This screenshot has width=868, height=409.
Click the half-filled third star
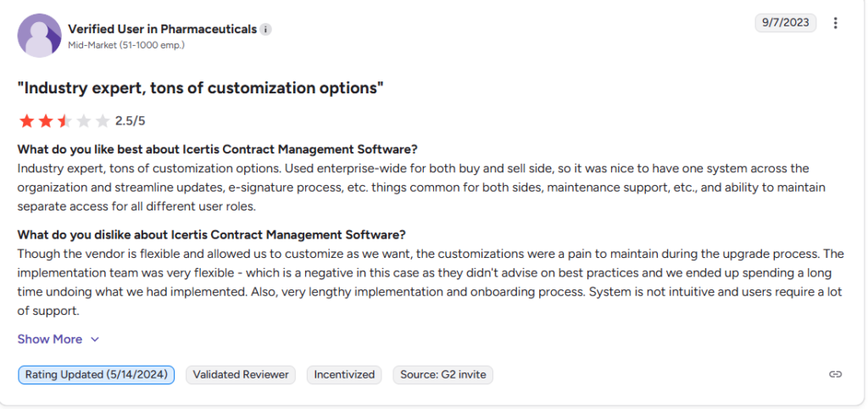[x=64, y=120]
